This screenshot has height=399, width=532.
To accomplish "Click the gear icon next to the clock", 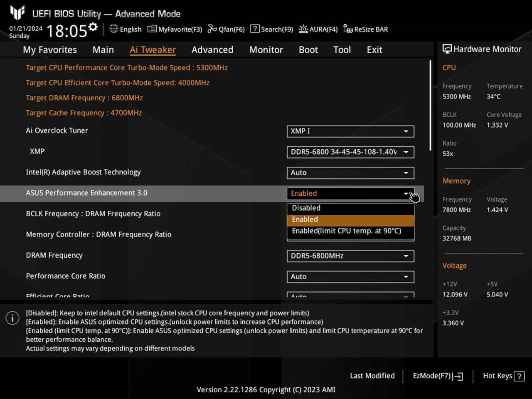I will coord(93,28).
